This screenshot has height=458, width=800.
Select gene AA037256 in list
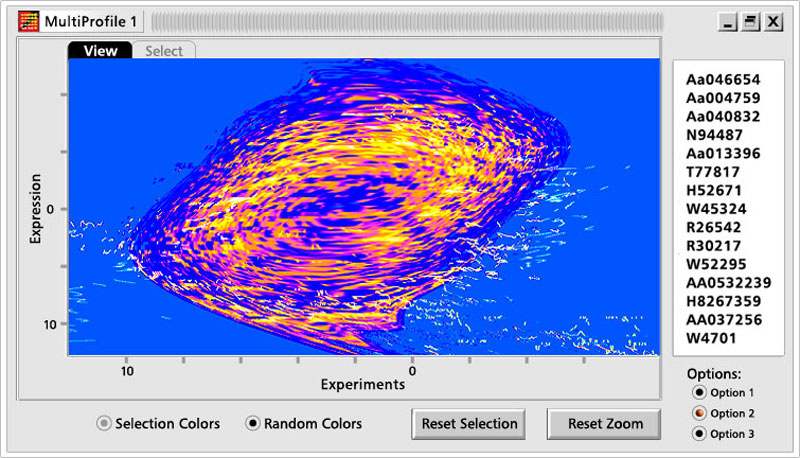[x=724, y=320]
